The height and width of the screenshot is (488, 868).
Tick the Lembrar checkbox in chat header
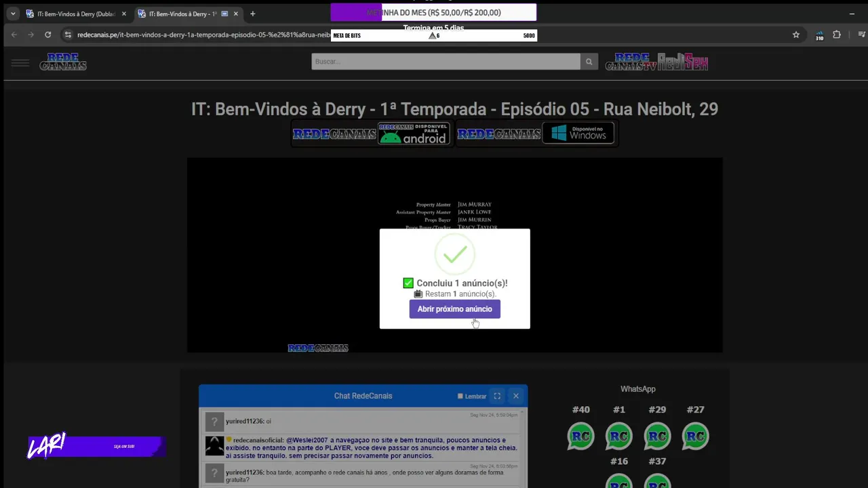pyautogui.click(x=460, y=396)
